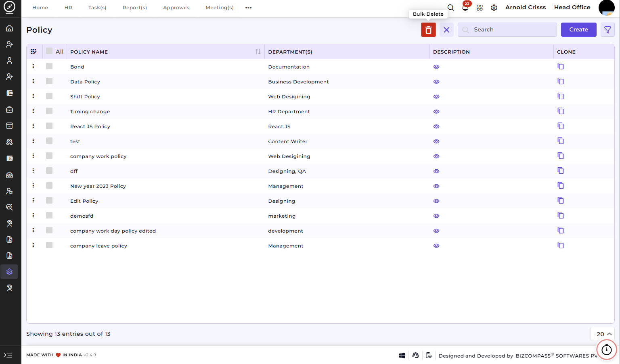Open the filter funnel icon
This screenshot has width=620, height=364.
(607, 30)
